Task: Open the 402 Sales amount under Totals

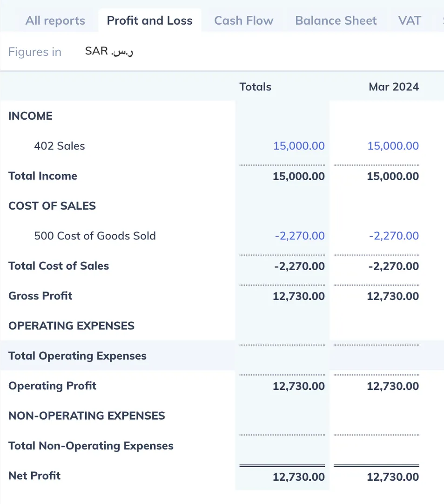Action: 299,146
